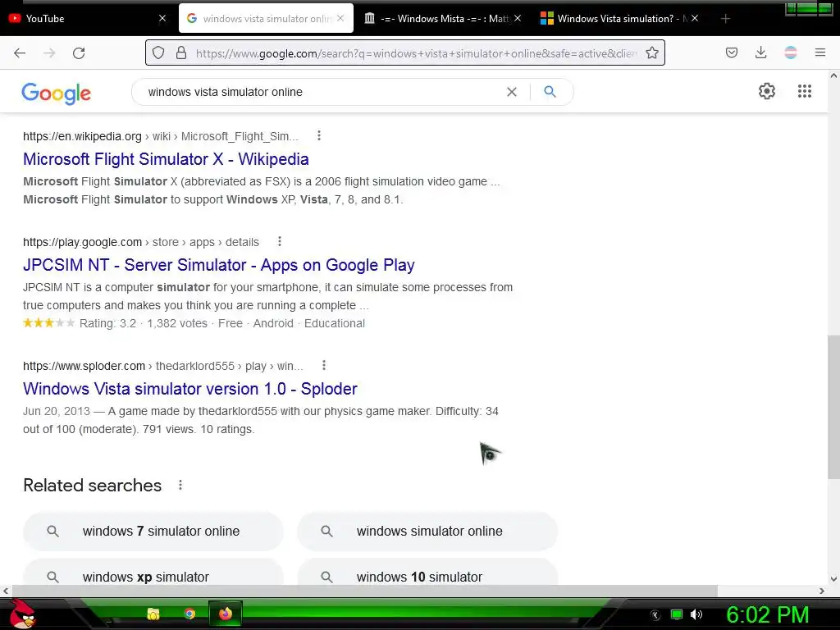Screen dimensions: 840x630
Task: Open the Angry Birds start button
Action: pos(22,614)
